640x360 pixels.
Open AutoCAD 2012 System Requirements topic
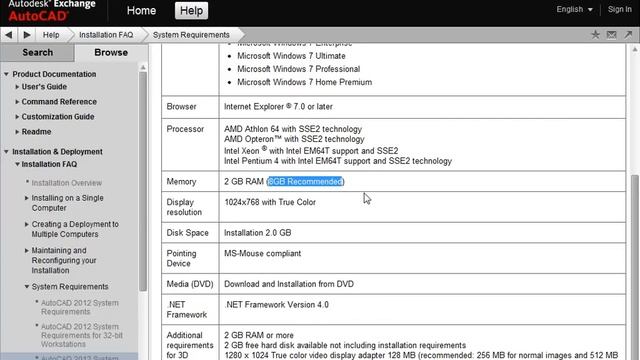tap(80, 307)
